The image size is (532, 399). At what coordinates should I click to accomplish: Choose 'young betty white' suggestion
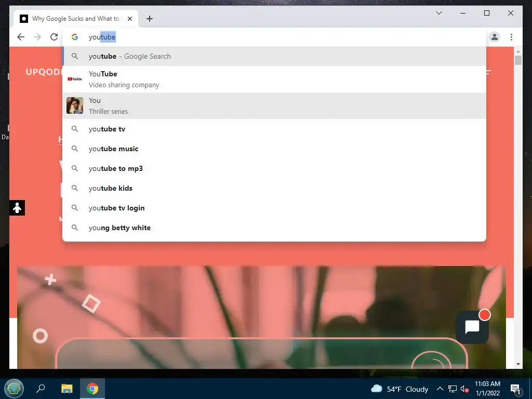point(274,228)
